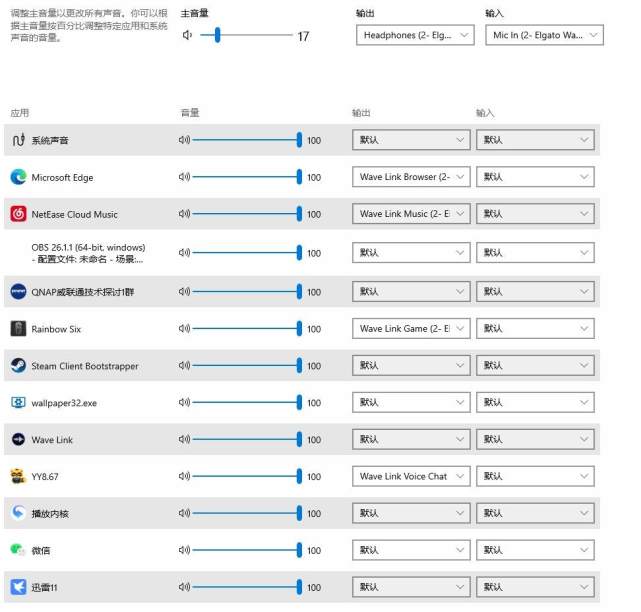Open master output Headphones dropdown
This screenshot has width=641, height=612.
(x=415, y=35)
